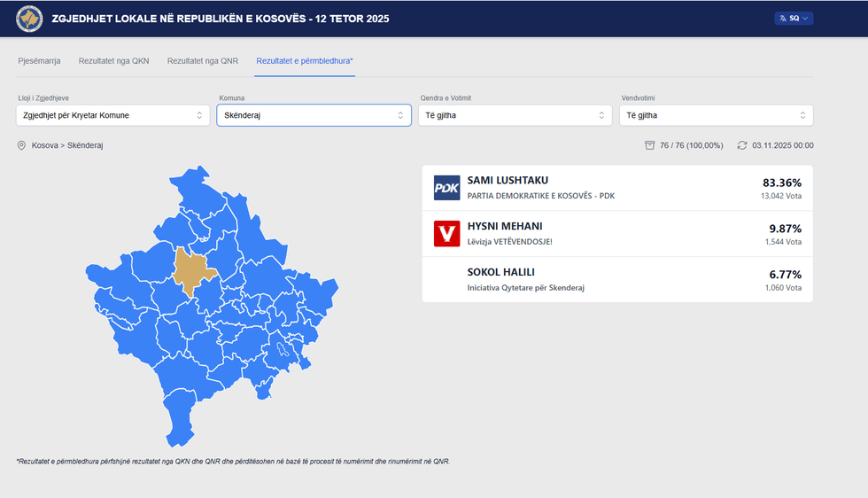This screenshot has width=868, height=498.
Task: Expand the Lloji i Zgjedhjeve dropdown
Action: (x=113, y=115)
